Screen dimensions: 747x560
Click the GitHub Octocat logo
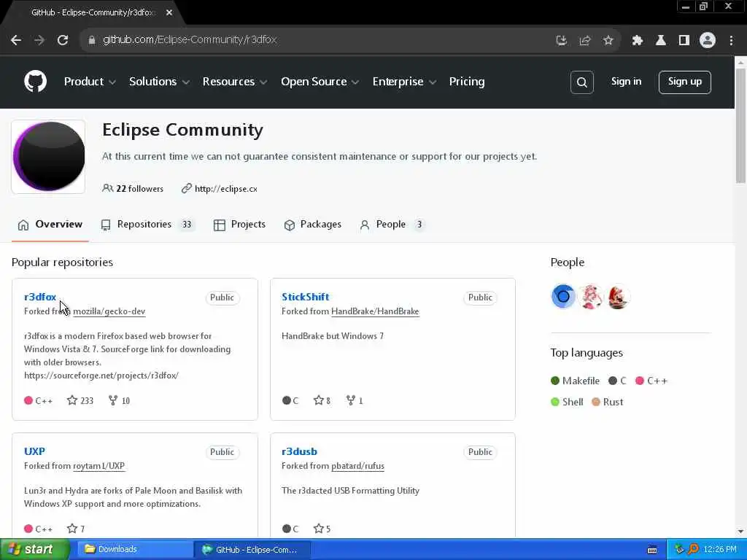coord(36,82)
